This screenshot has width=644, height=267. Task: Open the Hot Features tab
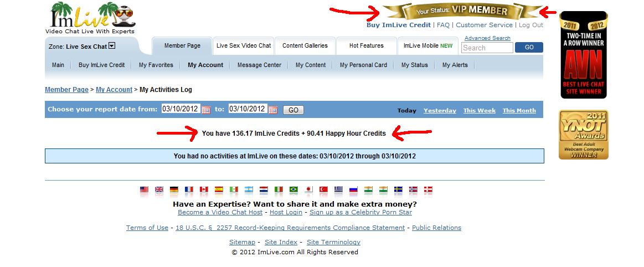(x=367, y=45)
